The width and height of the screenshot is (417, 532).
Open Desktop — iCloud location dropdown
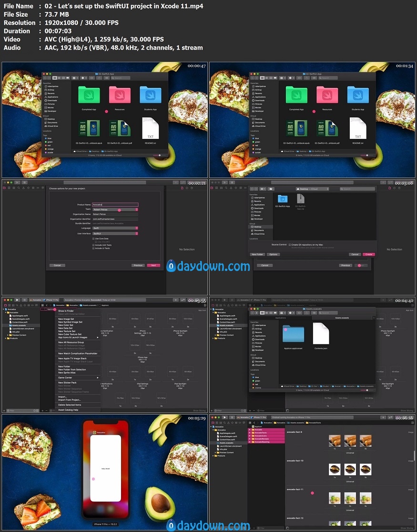pyautogui.click(x=313, y=189)
